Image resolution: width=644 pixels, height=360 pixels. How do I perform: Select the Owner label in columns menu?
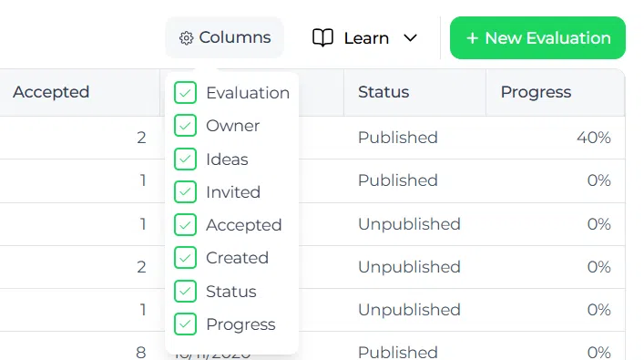pos(233,126)
